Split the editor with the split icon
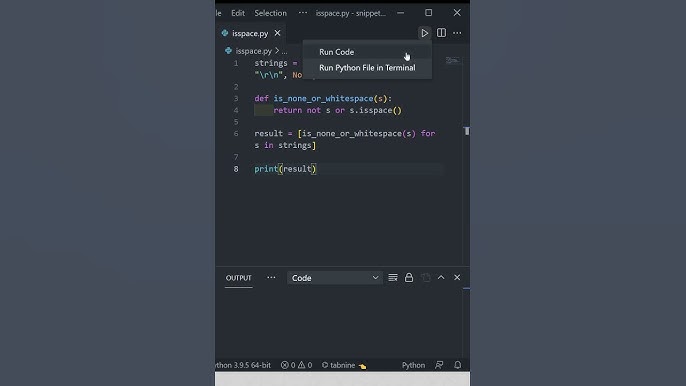Viewport: 686px width, 386px height. (441, 33)
